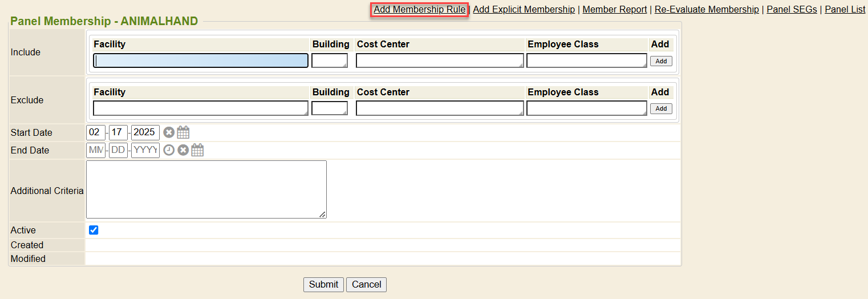Open the Panel SEGs link
The height and width of the screenshot is (299, 868).
click(x=792, y=9)
